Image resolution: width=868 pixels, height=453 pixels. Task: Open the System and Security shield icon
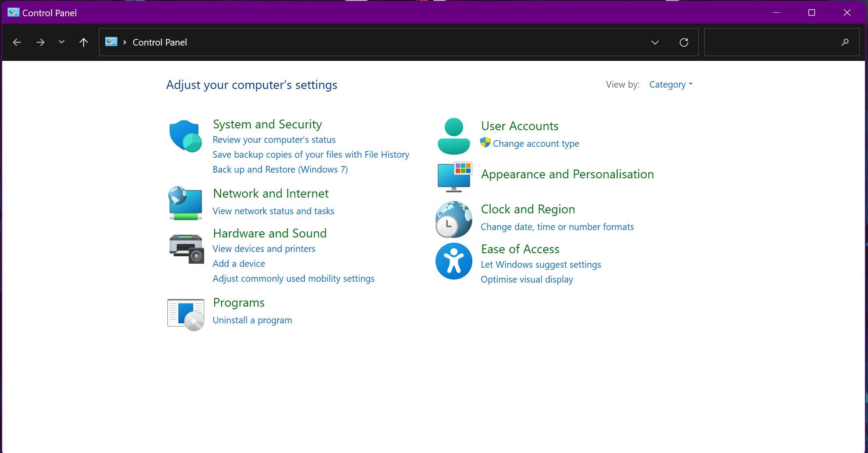pyautogui.click(x=185, y=136)
